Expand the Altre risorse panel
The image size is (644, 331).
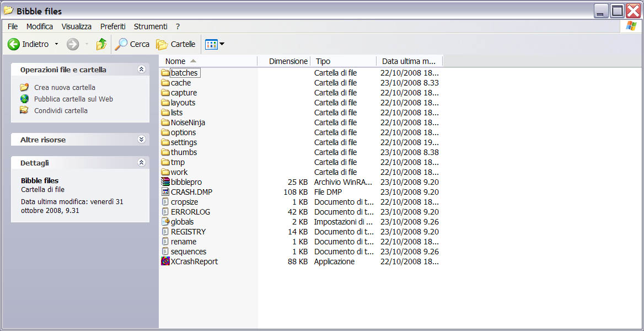coord(142,140)
